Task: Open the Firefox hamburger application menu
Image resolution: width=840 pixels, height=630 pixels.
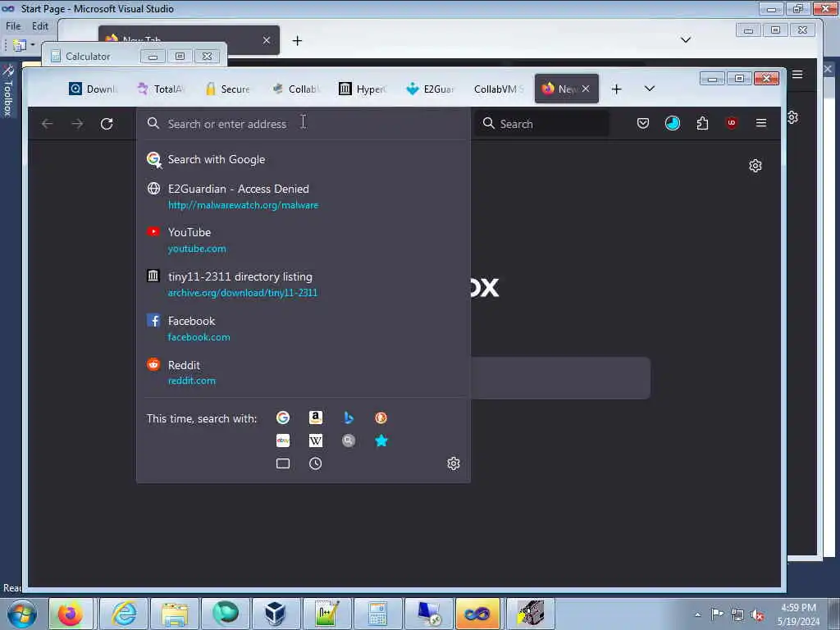Action: (x=760, y=123)
